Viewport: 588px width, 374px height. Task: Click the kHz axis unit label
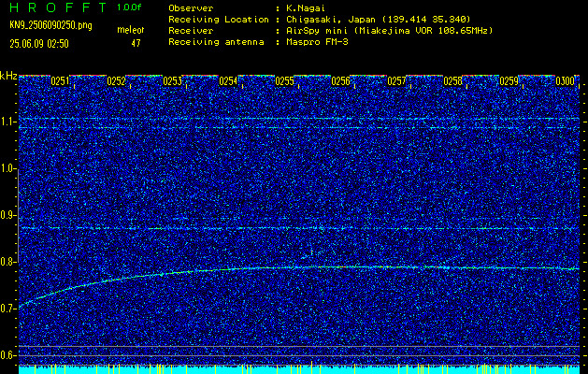(x=8, y=76)
